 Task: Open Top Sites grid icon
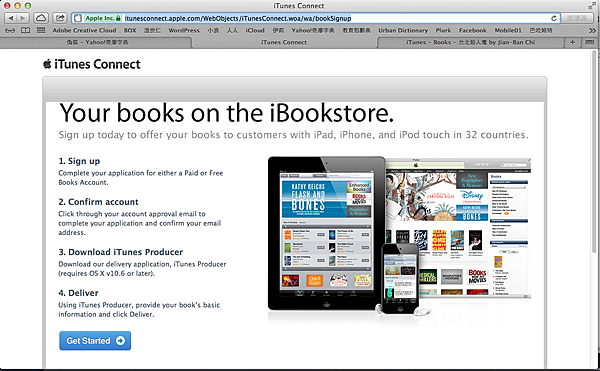click(x=41, y=30)
